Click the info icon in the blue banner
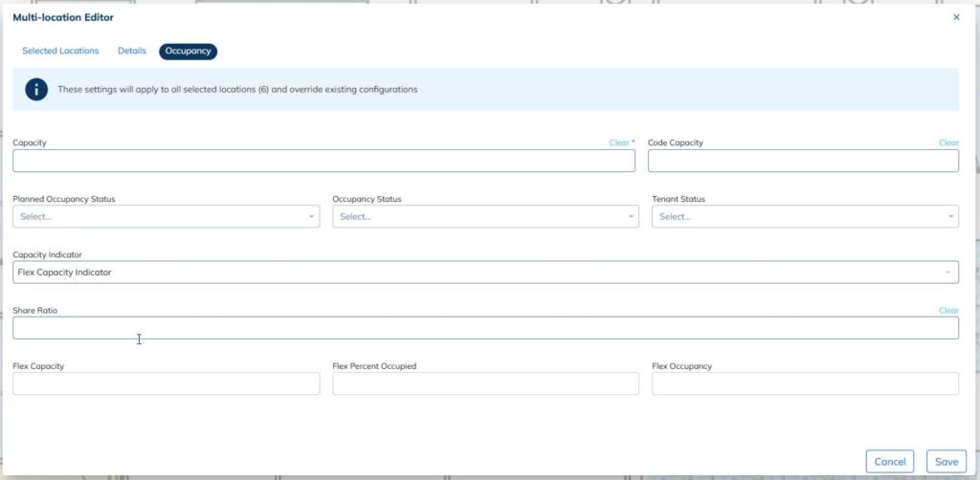Screen dimensions: 980x480 click(36, 89)
